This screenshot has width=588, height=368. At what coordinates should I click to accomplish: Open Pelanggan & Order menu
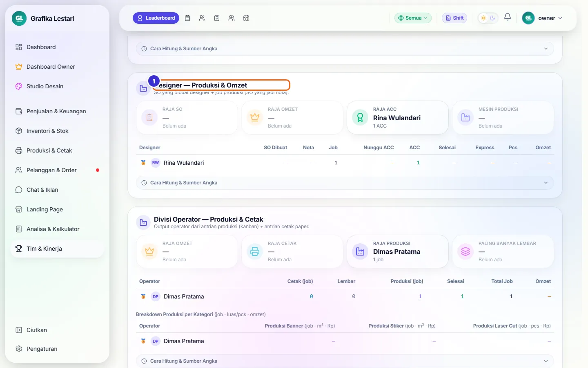click(57, 170)
